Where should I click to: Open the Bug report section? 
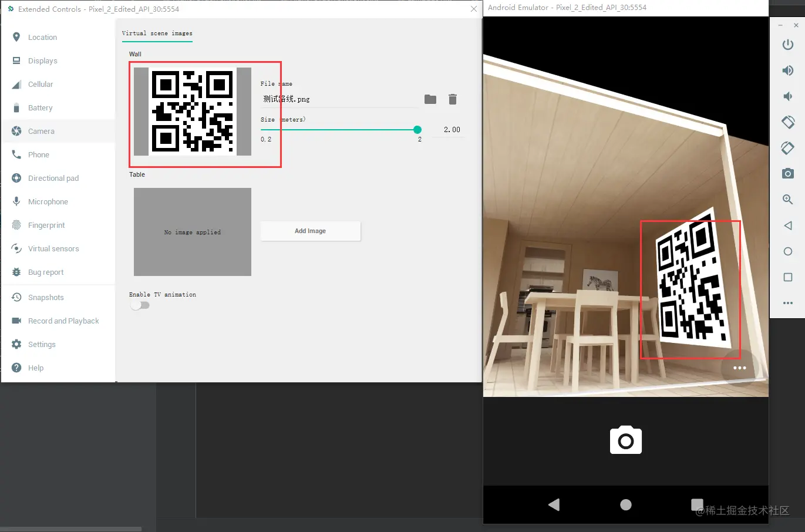(58, 272)
